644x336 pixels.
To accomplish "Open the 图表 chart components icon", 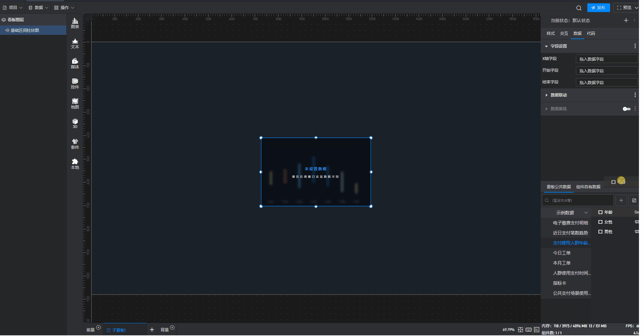I will coord(75,23).
